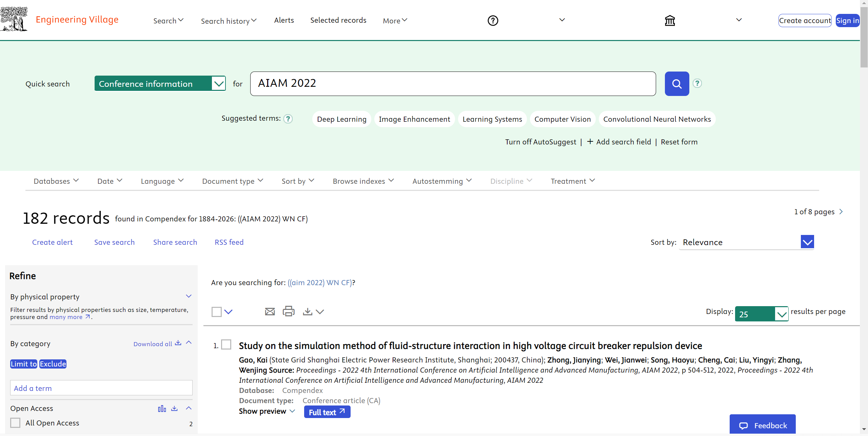Click Turn off AutoSuggest
This screenshot has width=868, height=436.
540,142
